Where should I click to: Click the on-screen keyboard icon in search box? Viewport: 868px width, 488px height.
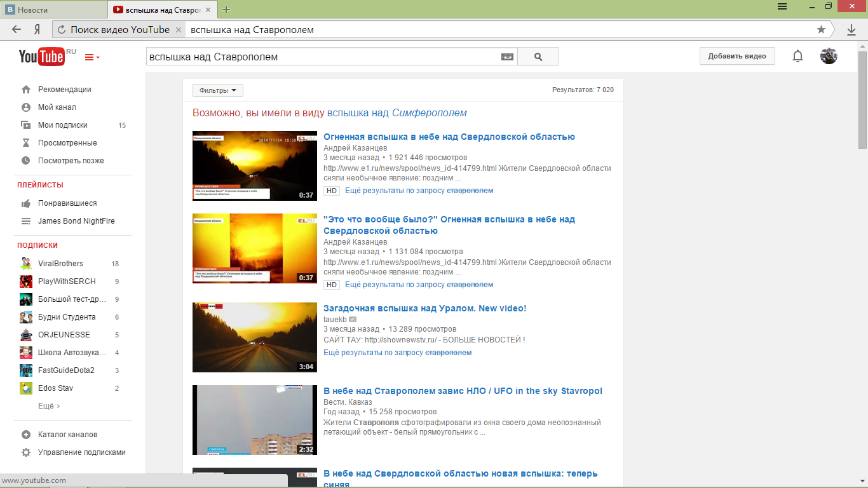pyautogui.click(x=507, y=57)
